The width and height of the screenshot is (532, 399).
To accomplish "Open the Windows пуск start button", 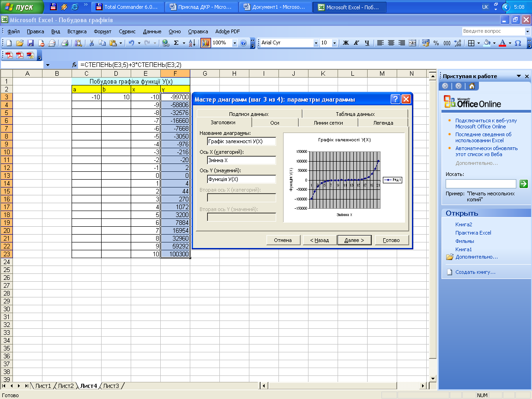I will (x=21, y=7).
